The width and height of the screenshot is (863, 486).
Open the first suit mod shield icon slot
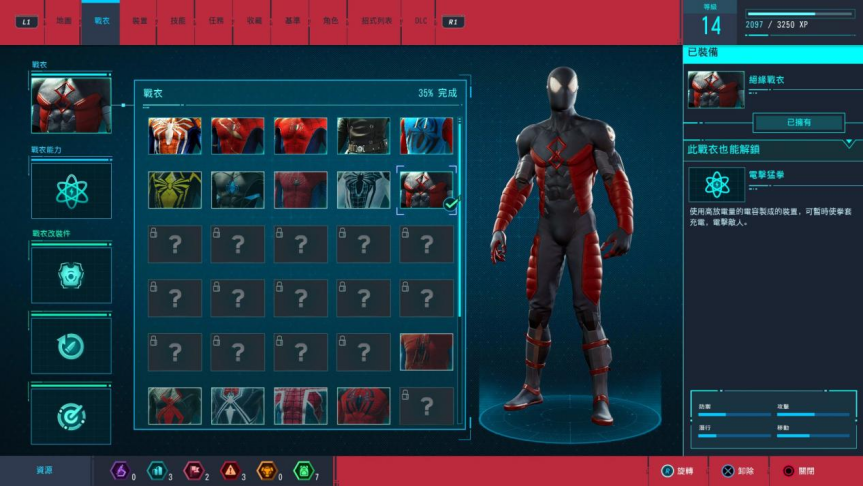click(72, 275)
